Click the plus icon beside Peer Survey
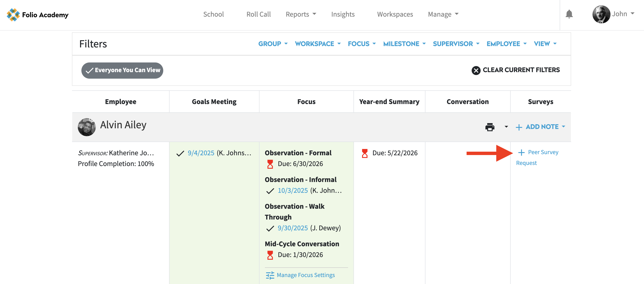Screen dimensions: 644x284 click(521, 152)
